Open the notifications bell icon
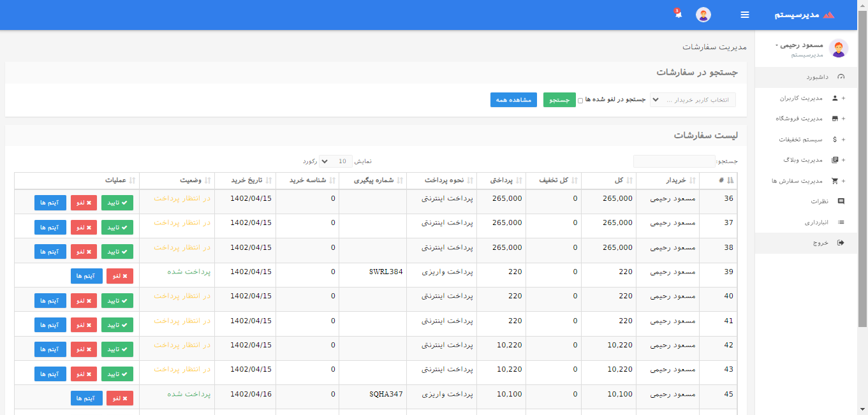 click(x=678, y=15)
